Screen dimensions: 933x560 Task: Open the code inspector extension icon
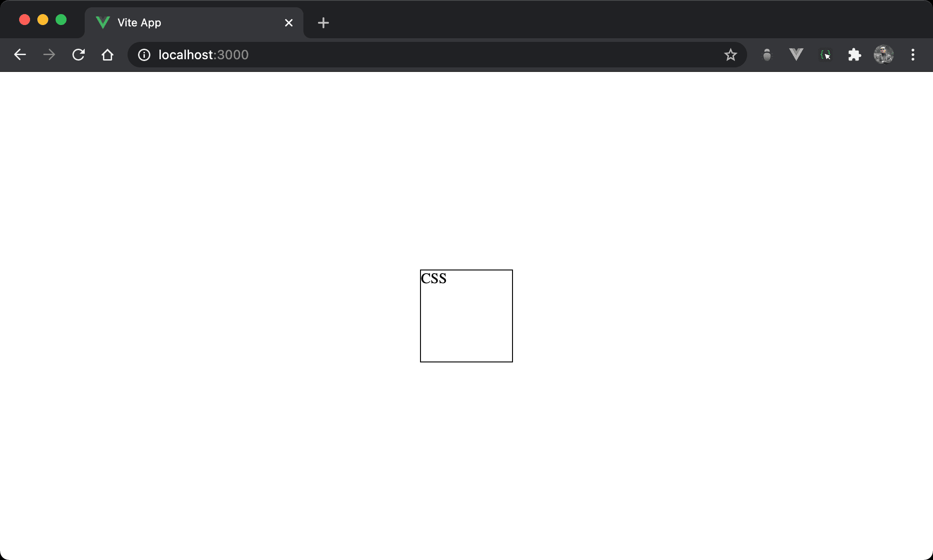pos(825,55)
